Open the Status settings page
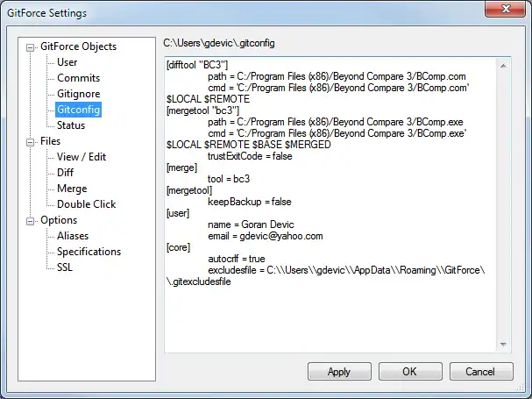The height and width of the screenshot is (399, 532). 71,125
